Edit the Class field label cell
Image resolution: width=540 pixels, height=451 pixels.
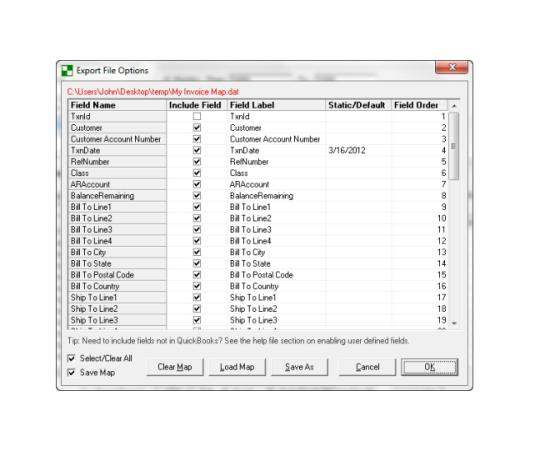point(276,173)
